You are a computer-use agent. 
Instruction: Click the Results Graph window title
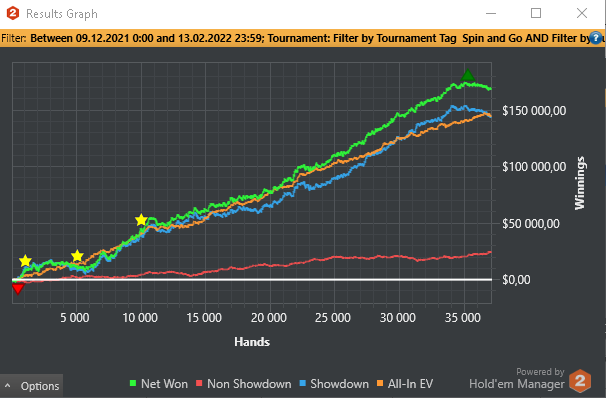(x=62, y=14)
